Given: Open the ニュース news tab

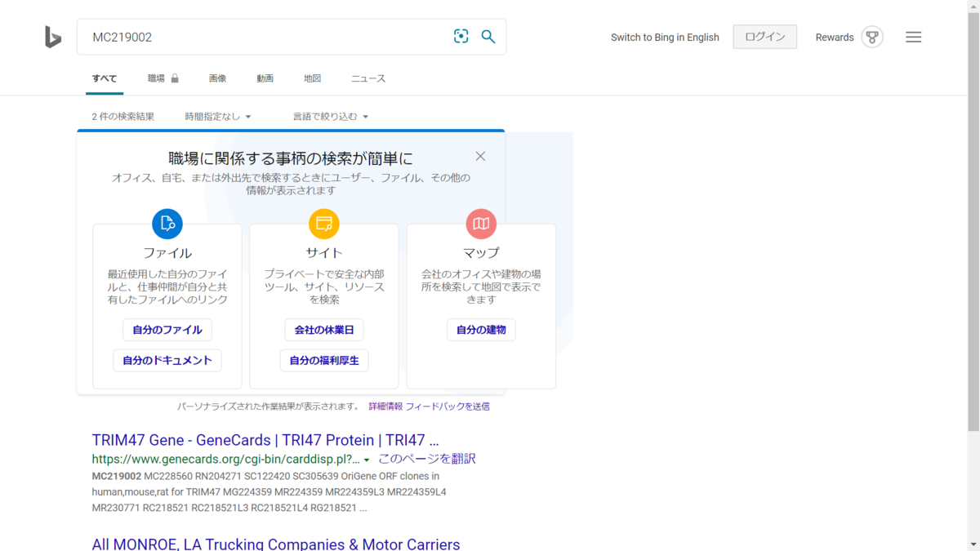Looking at the screenshot, I should [368, 78].
